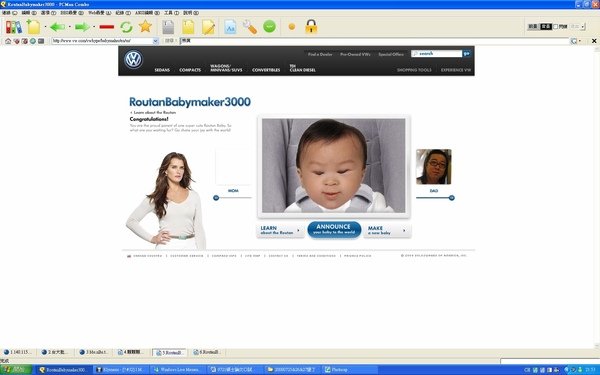
Task: Click CONVERTIBLES nav link
Action: pyautogui.click(x=266, y=70)
